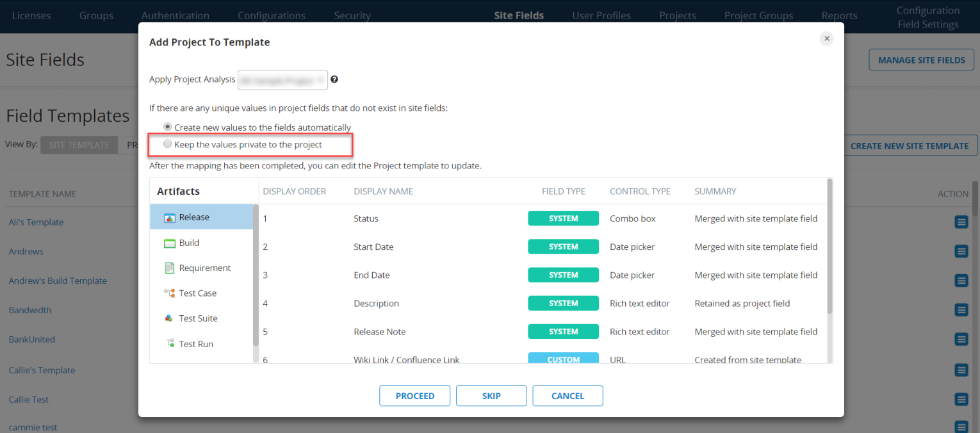Click the Test Case artifact icon
980x433 pixels.
click(170, 293)
